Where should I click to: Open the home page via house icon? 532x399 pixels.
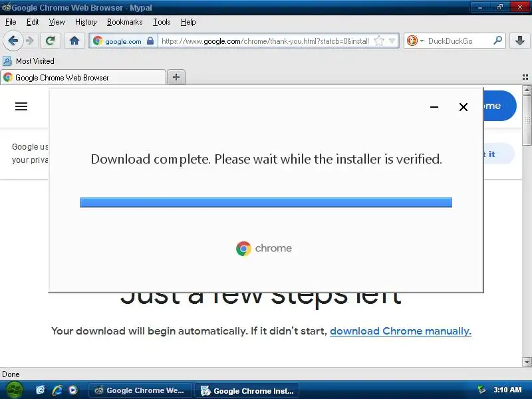pos(74,41)
